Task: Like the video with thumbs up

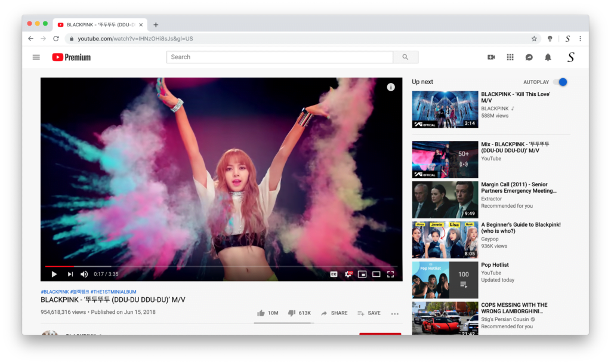Action: click(268, 313)
